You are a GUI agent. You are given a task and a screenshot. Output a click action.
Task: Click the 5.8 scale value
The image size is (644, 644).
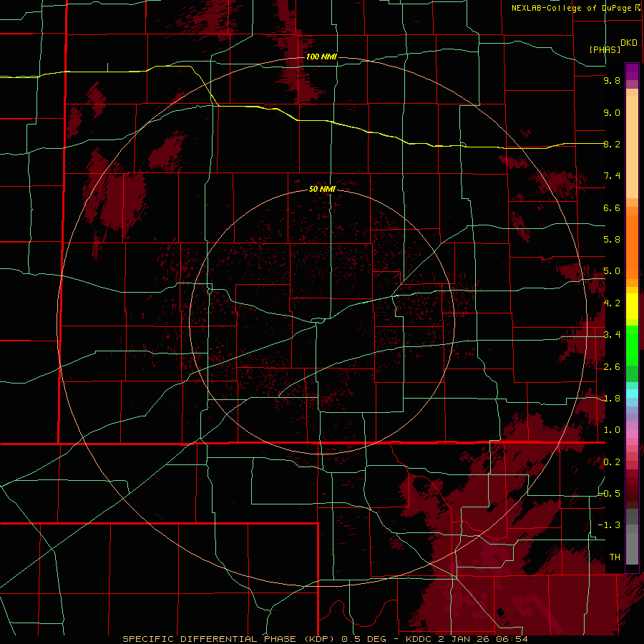click(612, 240)
